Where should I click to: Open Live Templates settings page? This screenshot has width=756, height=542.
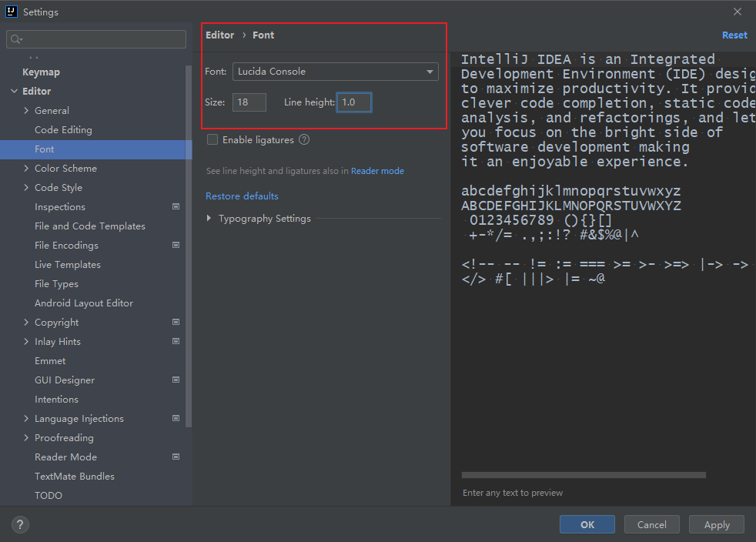(x=68, y=265)
